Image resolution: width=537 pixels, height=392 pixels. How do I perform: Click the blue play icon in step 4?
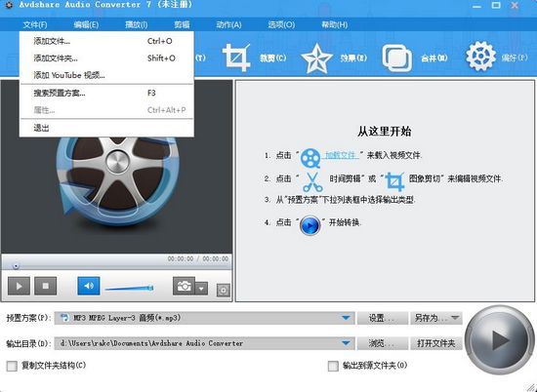pyautogui.click(x=310, y=225)
